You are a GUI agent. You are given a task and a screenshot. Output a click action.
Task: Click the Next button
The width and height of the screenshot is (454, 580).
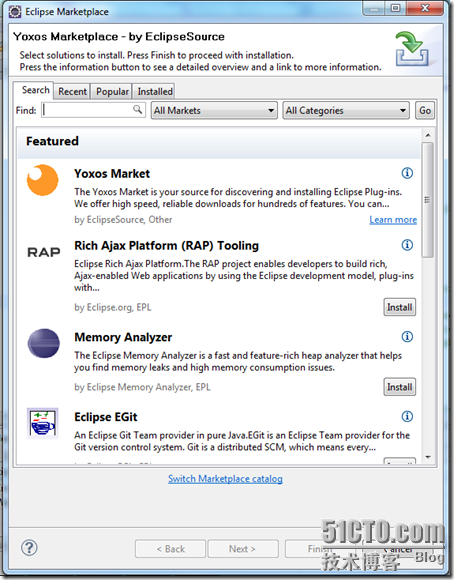coord(243,549)
